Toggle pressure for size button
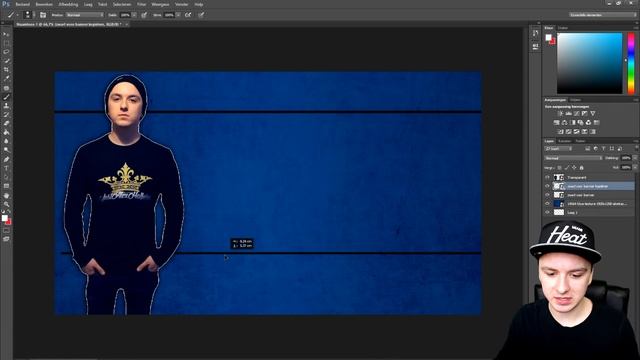640x360 pixels. pos(201,15)
